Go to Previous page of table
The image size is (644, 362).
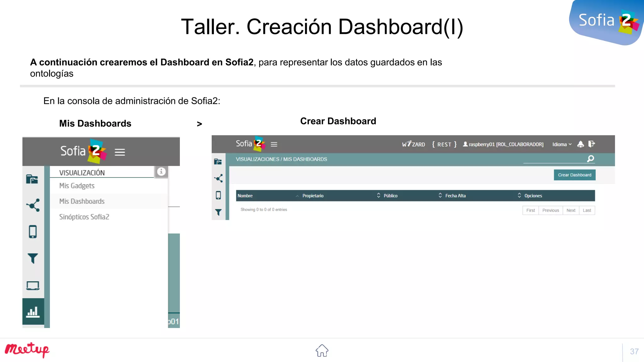(551, 211)
